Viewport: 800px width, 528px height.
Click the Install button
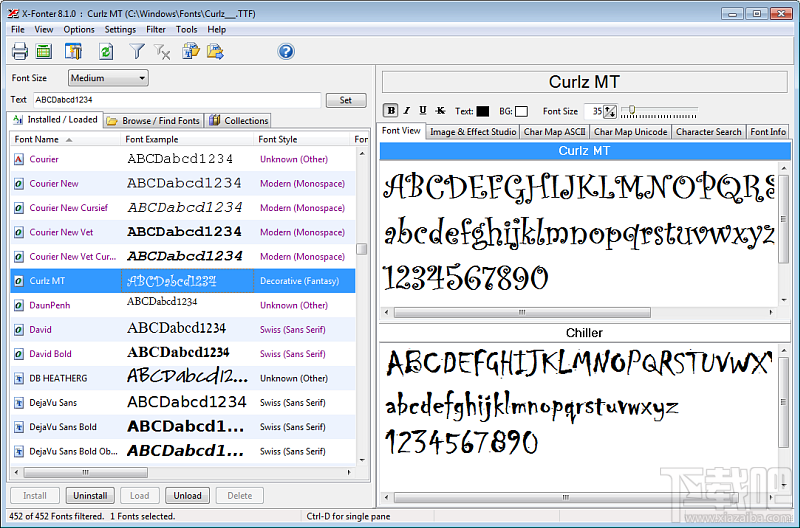(x=35, y=495)
